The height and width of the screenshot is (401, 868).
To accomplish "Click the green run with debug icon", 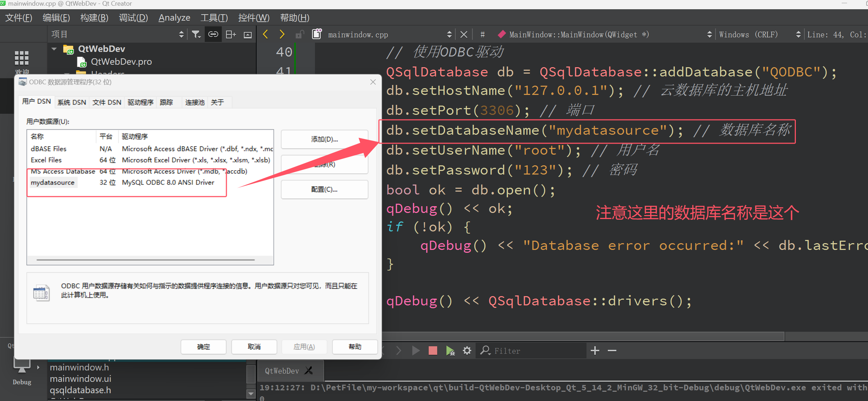I will pos(450,351).
